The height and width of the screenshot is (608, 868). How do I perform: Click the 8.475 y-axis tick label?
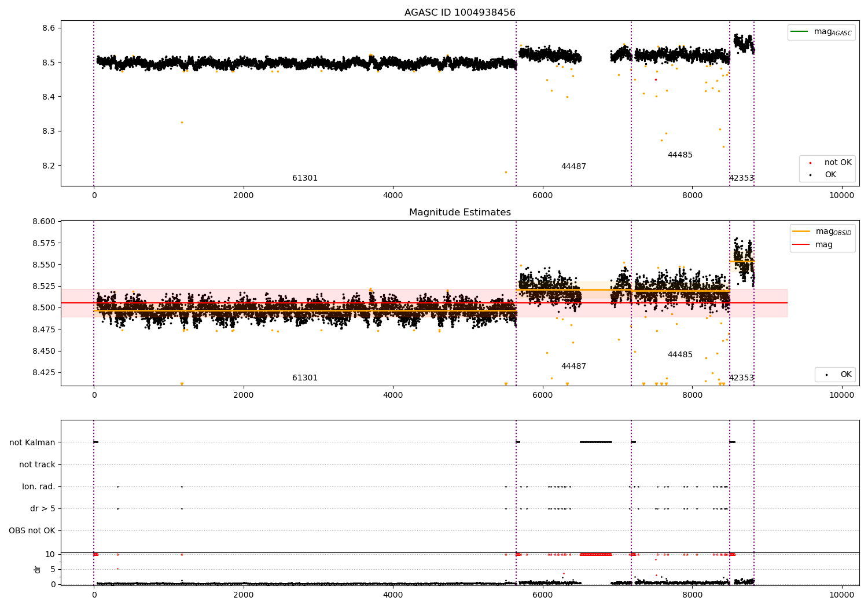[x=43, y=329]
